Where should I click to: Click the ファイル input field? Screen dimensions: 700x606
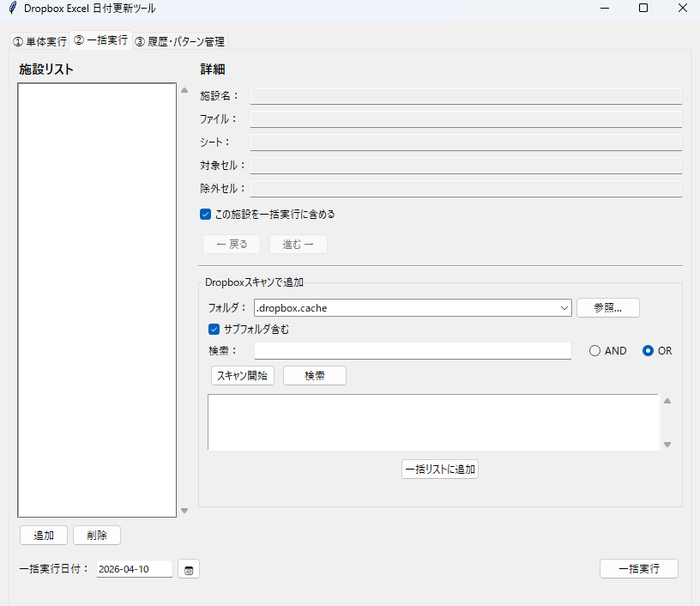tap(466, 118)
